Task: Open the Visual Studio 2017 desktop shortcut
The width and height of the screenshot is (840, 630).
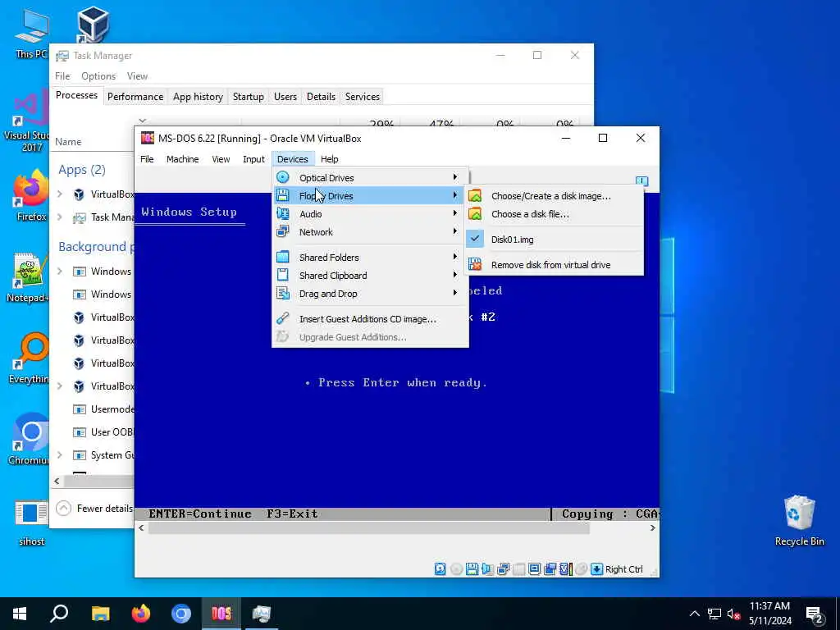Action: click(x=30, y=122)
